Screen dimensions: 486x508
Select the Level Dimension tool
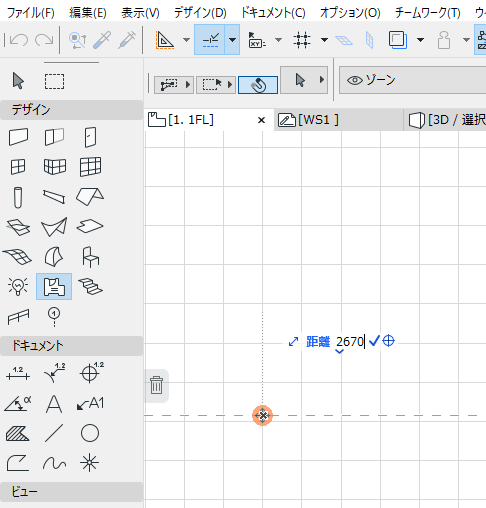tap(91, 372)
